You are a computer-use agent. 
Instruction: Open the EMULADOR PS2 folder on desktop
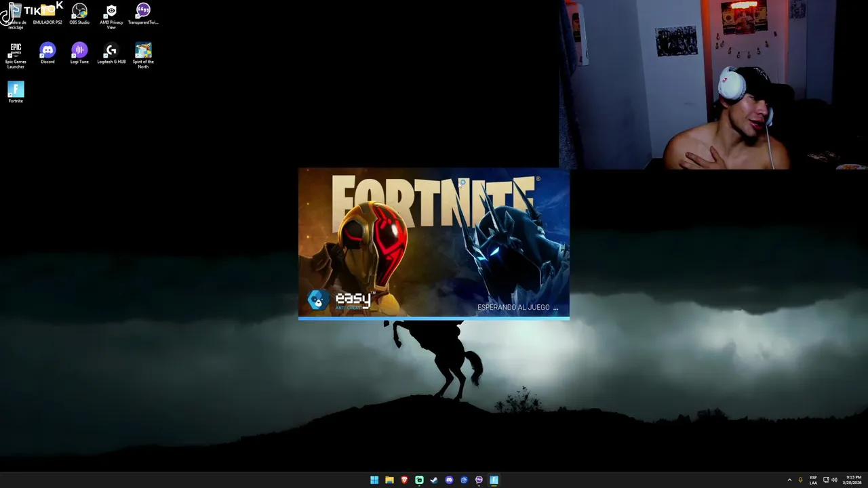pyautogui.click(x=47, y=14)
